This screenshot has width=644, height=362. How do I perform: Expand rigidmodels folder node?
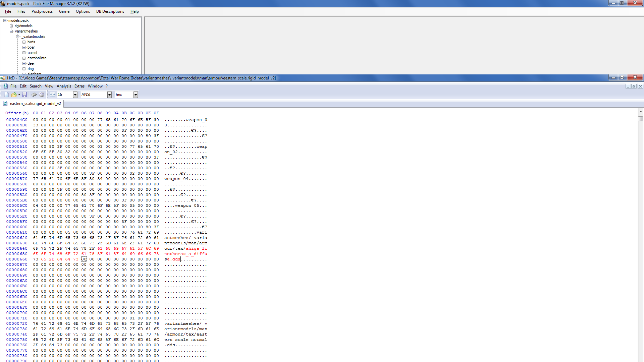[x=11, y=26]
